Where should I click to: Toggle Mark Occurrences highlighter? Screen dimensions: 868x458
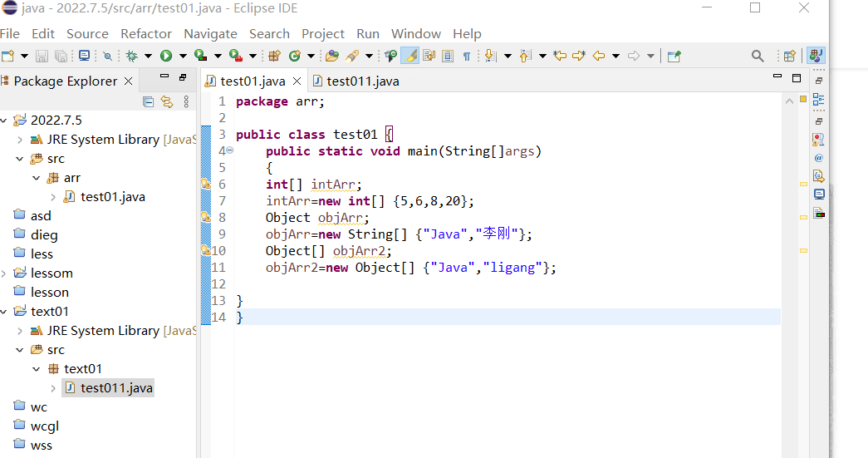tap(409, 56)
